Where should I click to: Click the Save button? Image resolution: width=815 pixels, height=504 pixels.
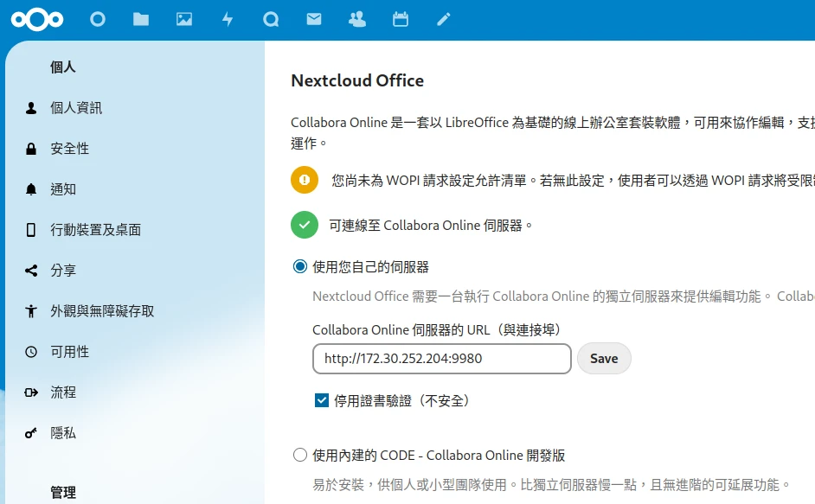(x=604, y=359)
